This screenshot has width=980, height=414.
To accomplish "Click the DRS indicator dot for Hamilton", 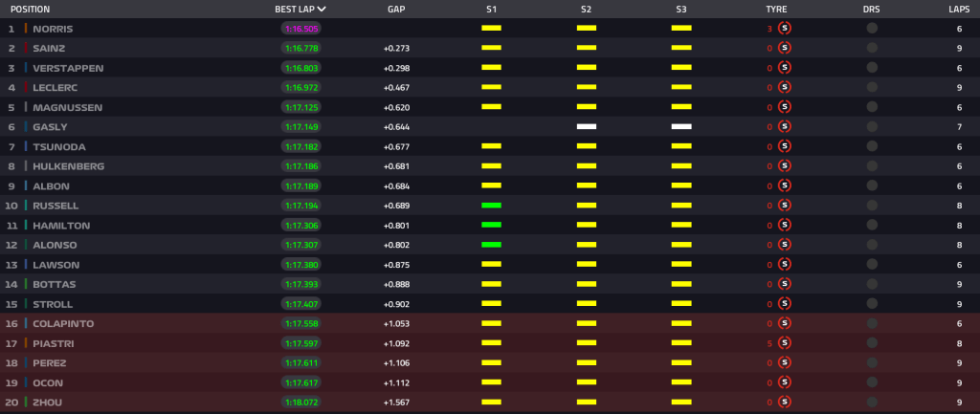I will point(872,225).
